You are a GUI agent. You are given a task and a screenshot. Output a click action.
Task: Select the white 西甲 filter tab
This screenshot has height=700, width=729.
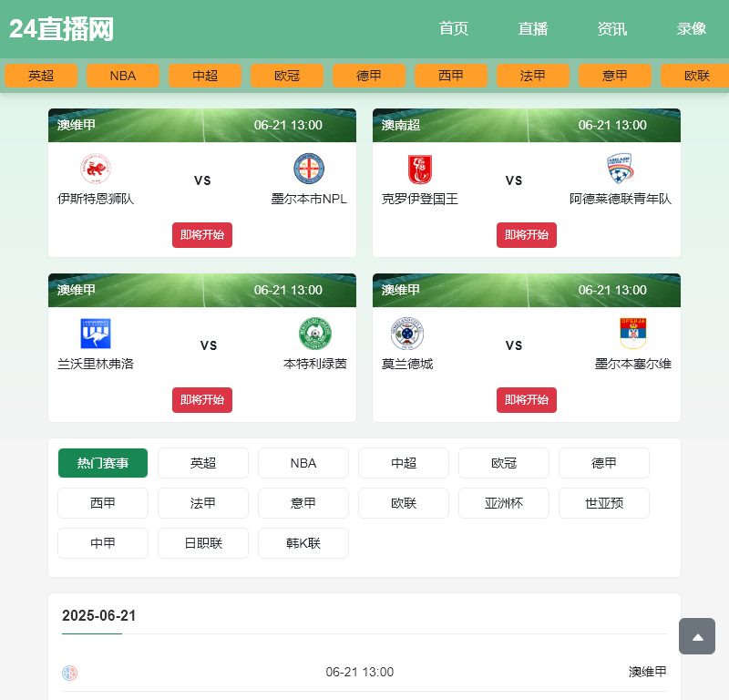click(103, 503)
